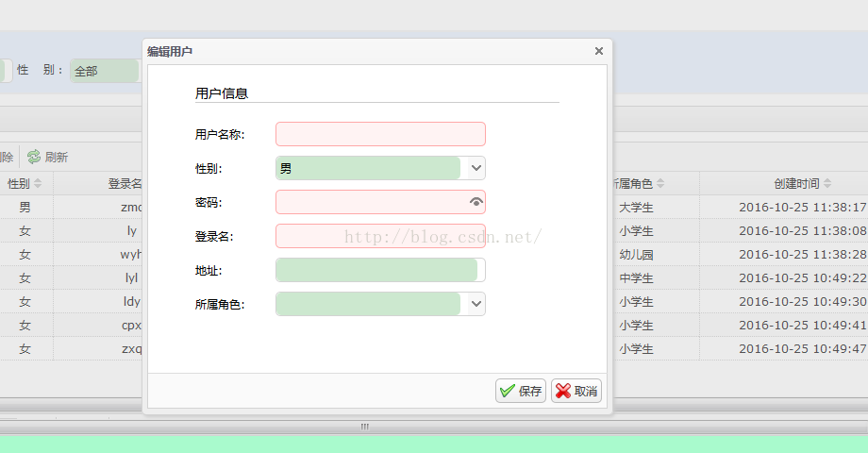Select the row with role 大学生
This screenshot has width=868, height=453.
pos(636,207)
